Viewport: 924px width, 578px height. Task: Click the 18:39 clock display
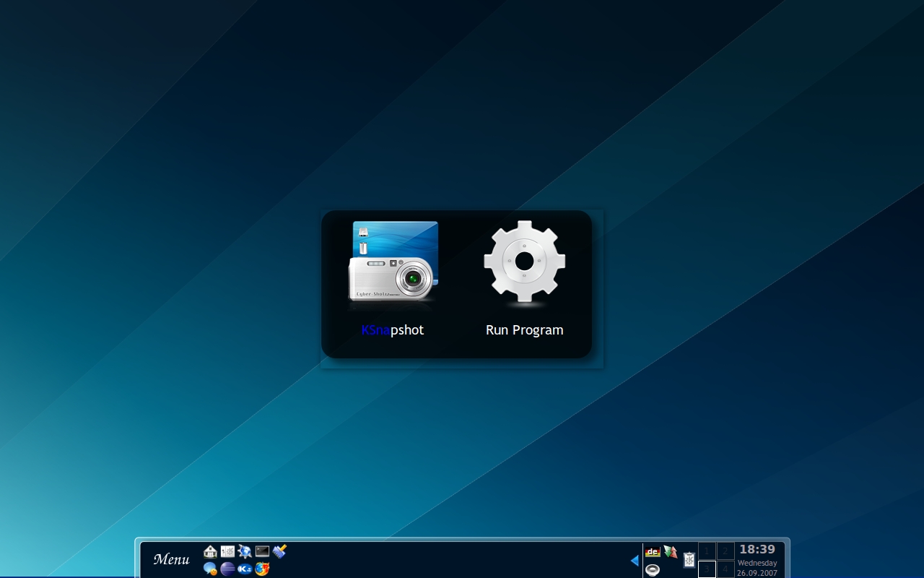(x=757, y=550)
